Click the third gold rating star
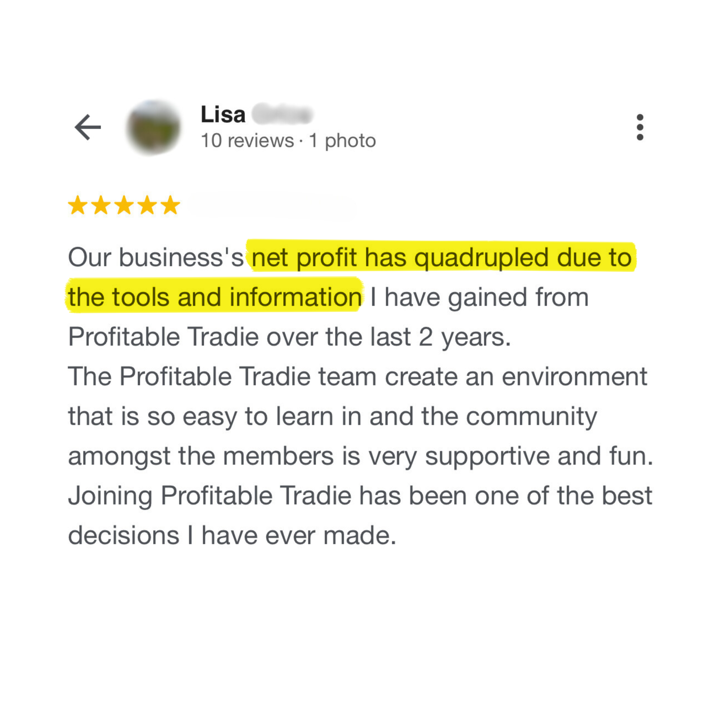 (x=124, y=205)
